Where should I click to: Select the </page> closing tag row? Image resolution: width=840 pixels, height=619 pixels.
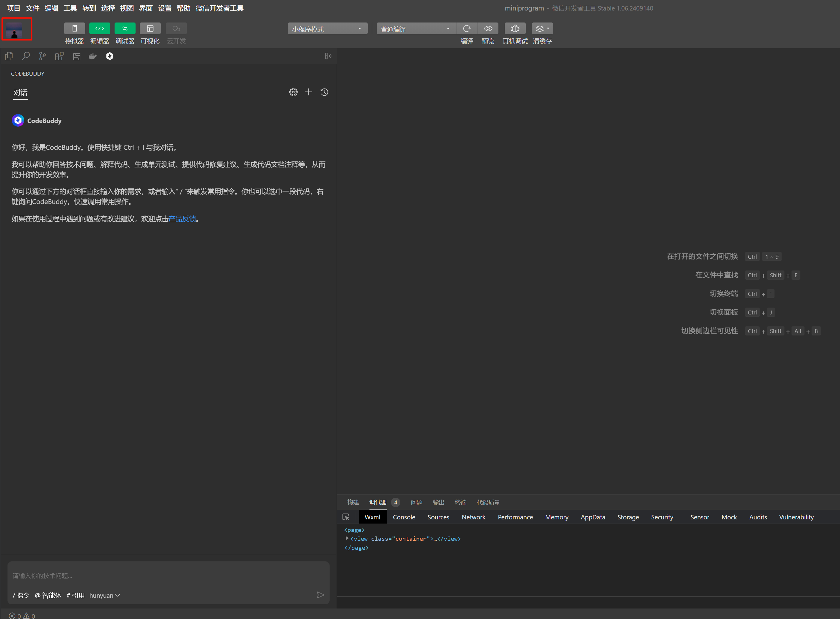coord(356,547)
